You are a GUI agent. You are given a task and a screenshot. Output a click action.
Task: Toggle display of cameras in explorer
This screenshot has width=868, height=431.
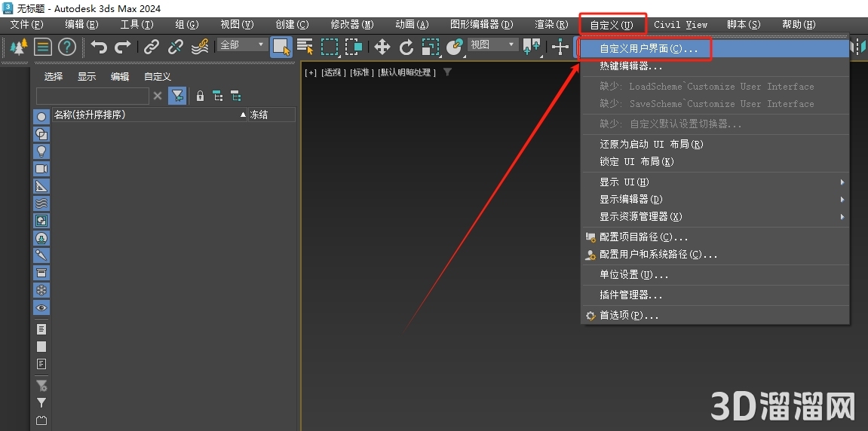click(x=41, y=169)
